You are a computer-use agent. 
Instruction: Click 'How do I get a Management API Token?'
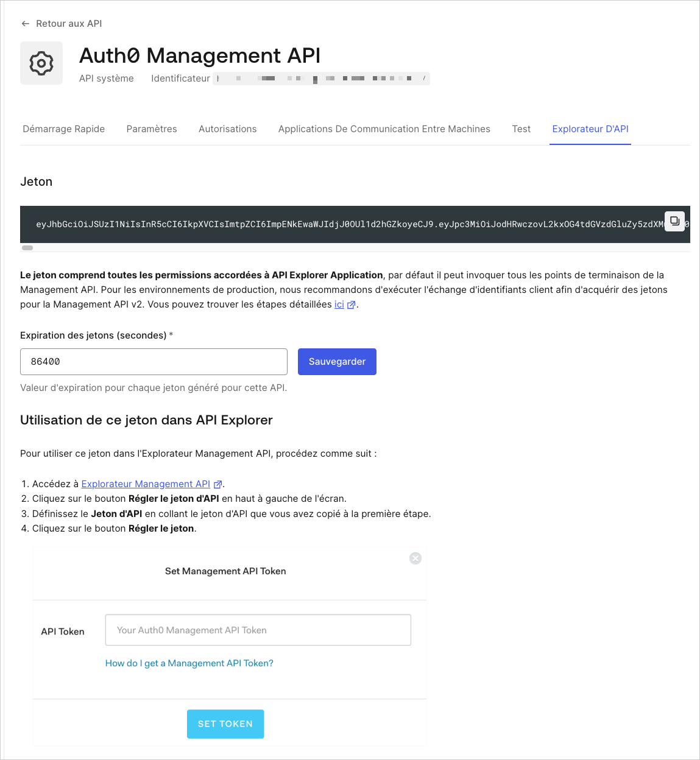[x=189, y=663]
